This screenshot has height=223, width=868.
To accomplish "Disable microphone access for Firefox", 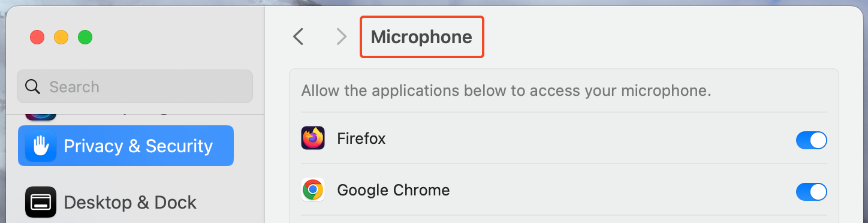I will (x=811, y=140).
